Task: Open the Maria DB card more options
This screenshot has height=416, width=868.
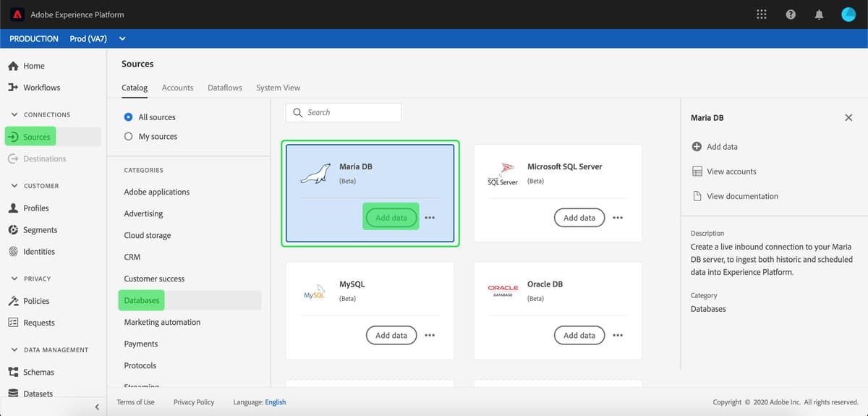Action: (x=430, y=218)
